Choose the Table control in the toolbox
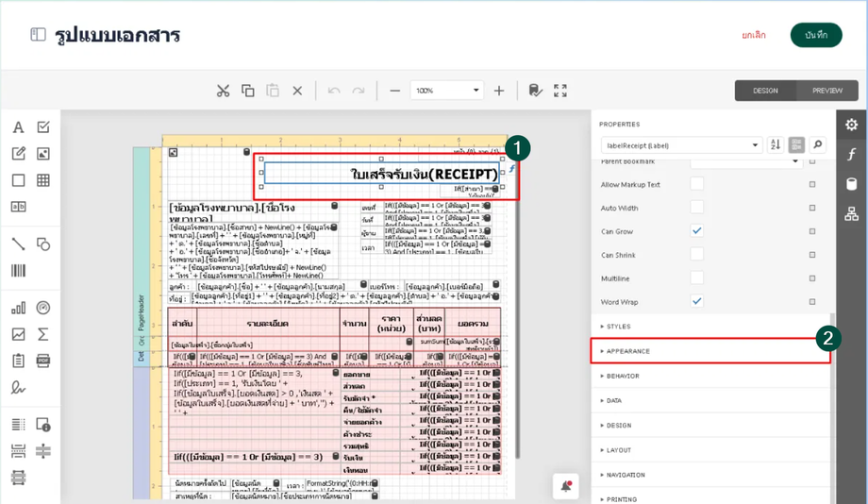Viewport: 868px width, 504px height. point(43,180)
